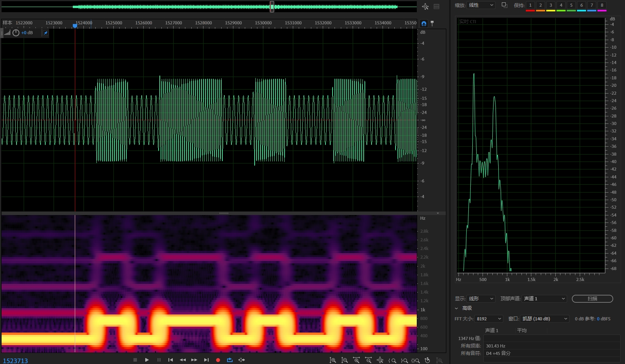625x364 pixels.
Task: Open the 顶部声道 top channel dropdown
Action: click(x=545, y=299)
